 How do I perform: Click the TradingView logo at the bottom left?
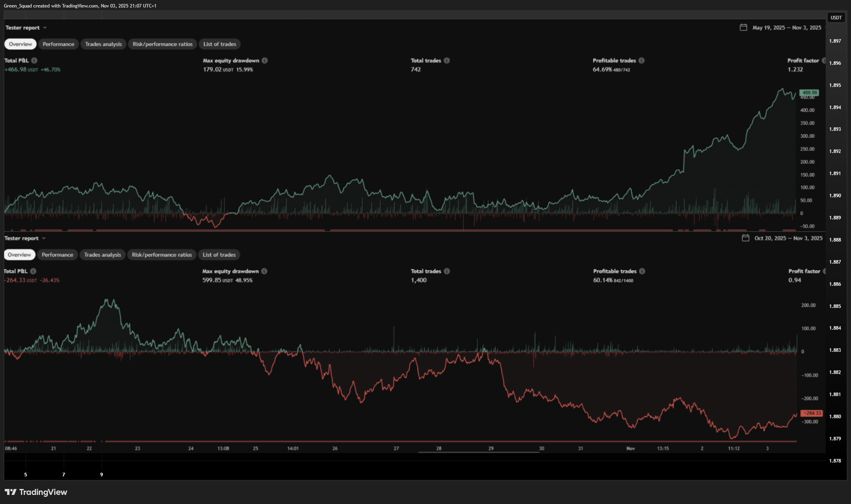pyautogui.click(x=36, y=492)
